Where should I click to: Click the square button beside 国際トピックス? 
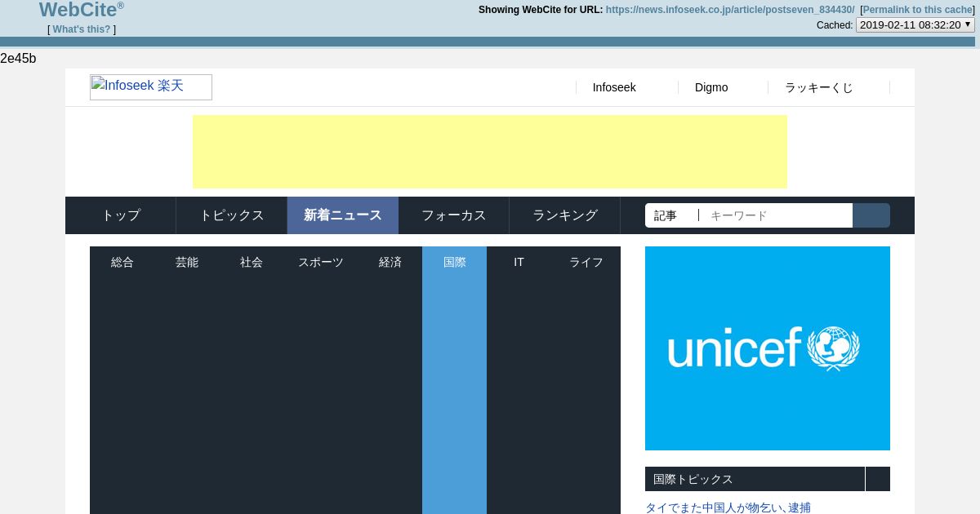pyautogui.click(x=878, y=479)
